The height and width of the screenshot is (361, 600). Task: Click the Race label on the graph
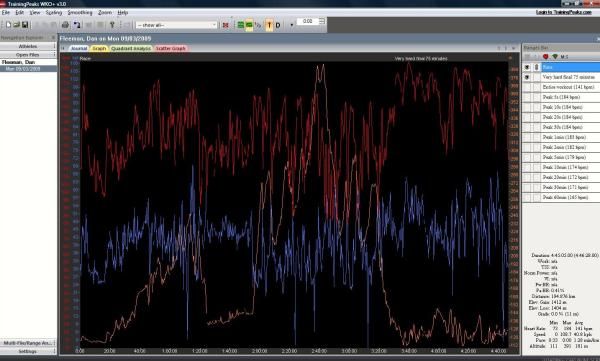click(85, 59)
